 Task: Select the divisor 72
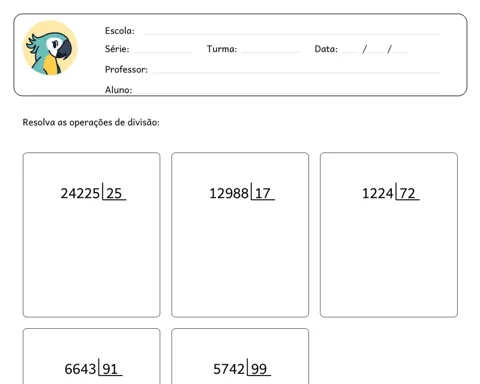tap(407, 194)
